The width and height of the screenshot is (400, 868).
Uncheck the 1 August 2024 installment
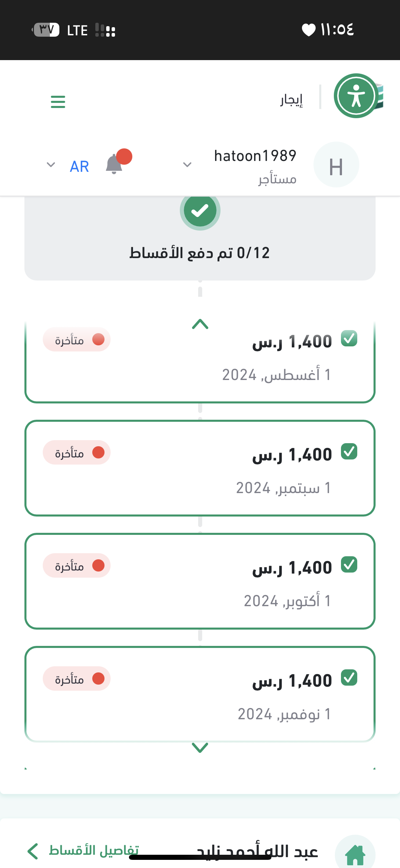(349, 339)
